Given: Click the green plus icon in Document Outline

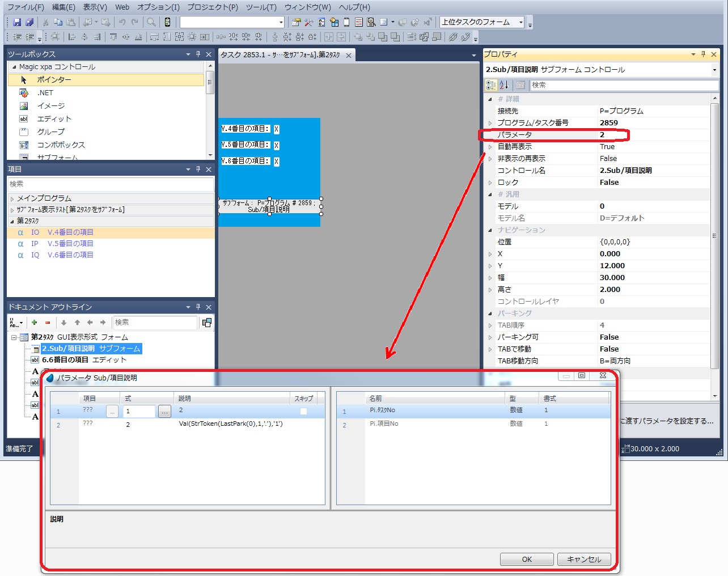Looking at the screenshot, I should click(x=35, y=323).
